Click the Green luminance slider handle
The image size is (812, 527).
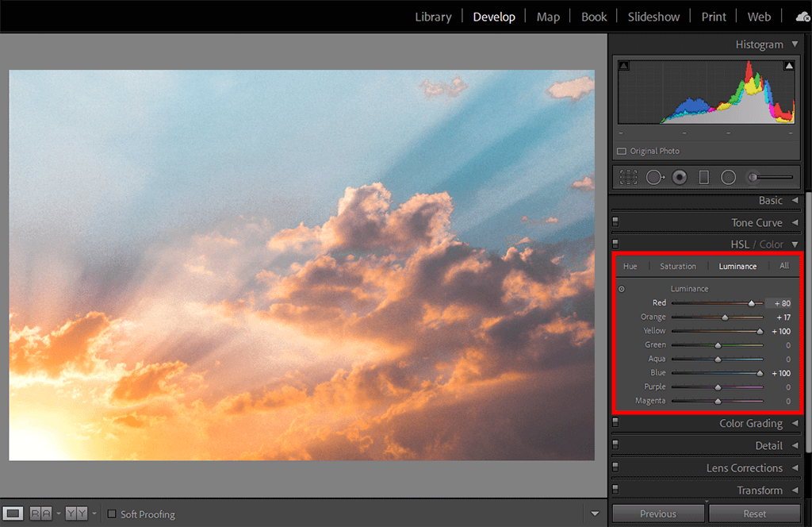(718, 345)
